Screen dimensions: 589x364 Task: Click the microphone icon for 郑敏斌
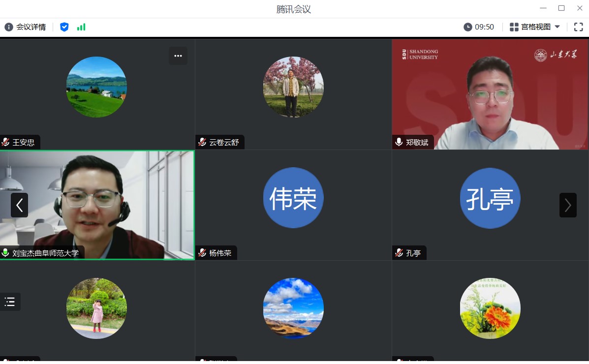coord(399,142)
